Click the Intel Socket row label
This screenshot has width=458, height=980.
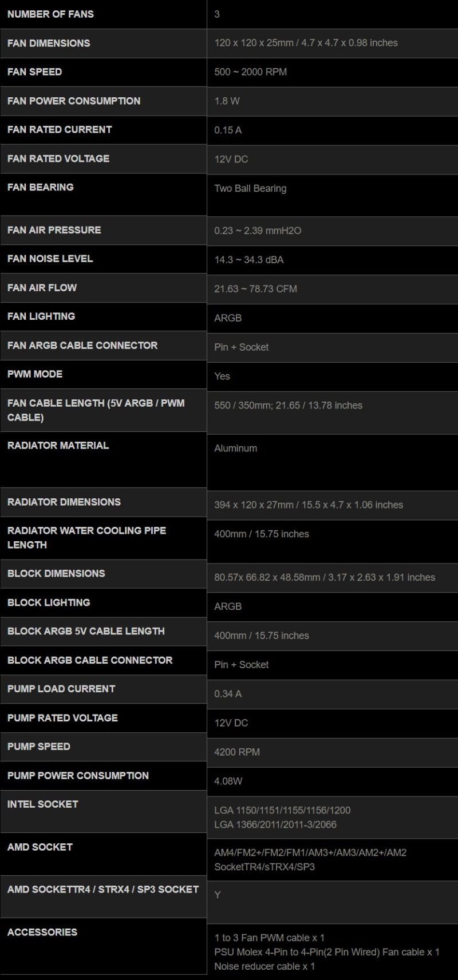42,804
